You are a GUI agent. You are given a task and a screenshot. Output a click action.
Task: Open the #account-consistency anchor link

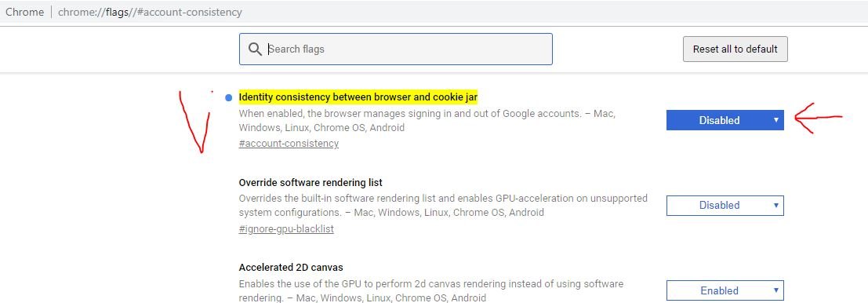(x=289, y=144)
